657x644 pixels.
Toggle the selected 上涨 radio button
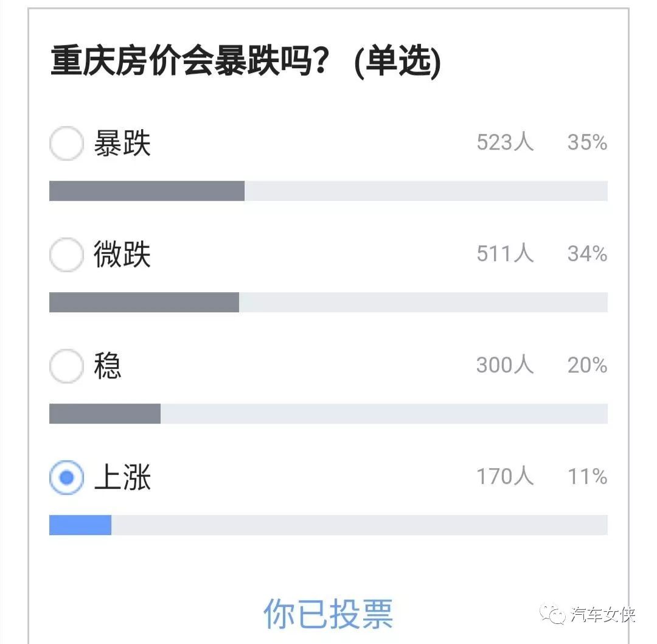pos(67,477)
